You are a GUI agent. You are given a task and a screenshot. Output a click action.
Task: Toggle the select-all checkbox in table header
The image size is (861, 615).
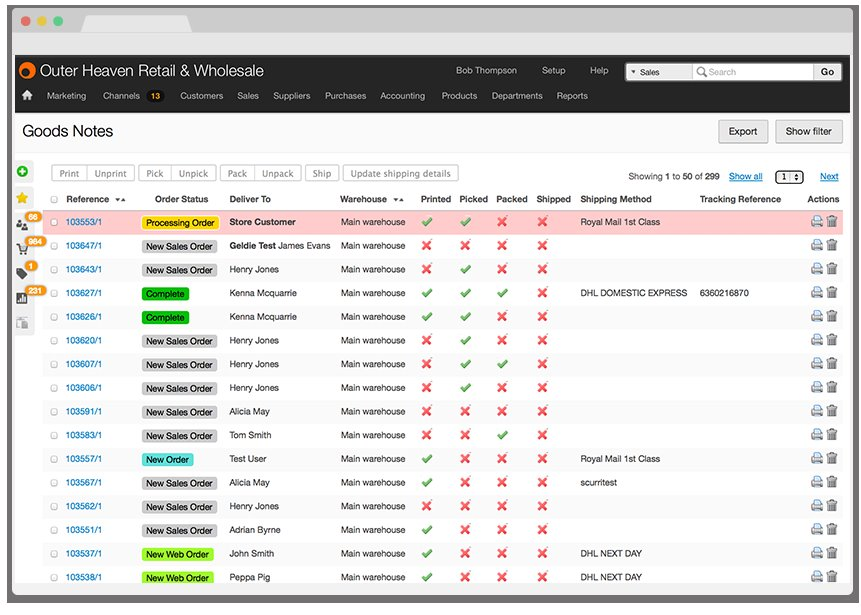[54, 199]
